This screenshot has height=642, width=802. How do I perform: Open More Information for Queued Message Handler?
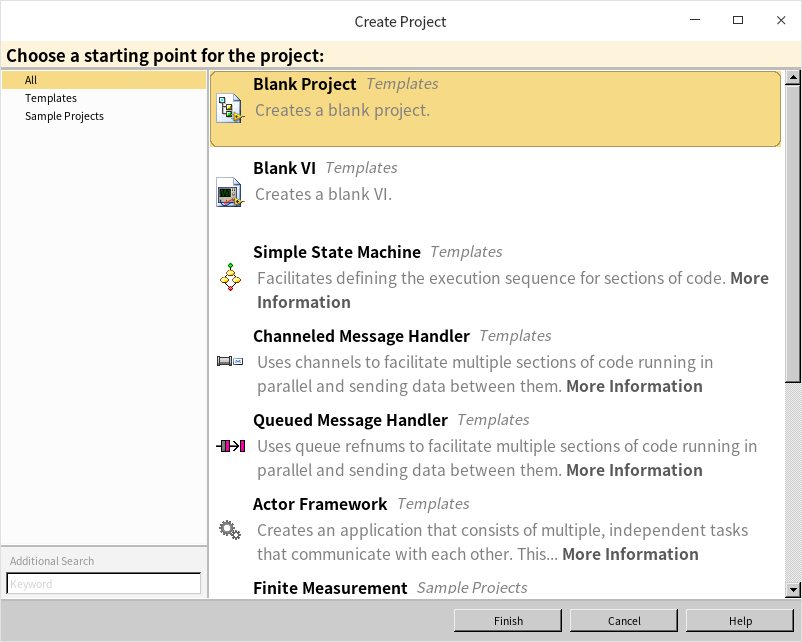click(634, 470)
